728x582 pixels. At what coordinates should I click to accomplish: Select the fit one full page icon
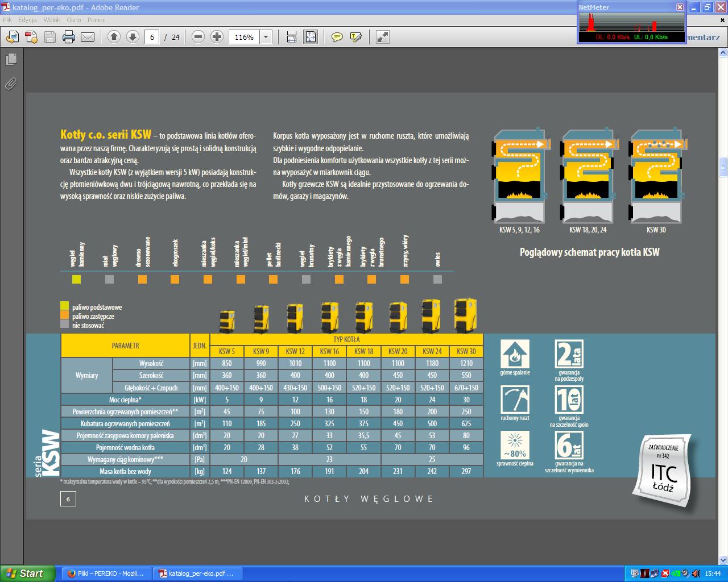pos(311,37)
